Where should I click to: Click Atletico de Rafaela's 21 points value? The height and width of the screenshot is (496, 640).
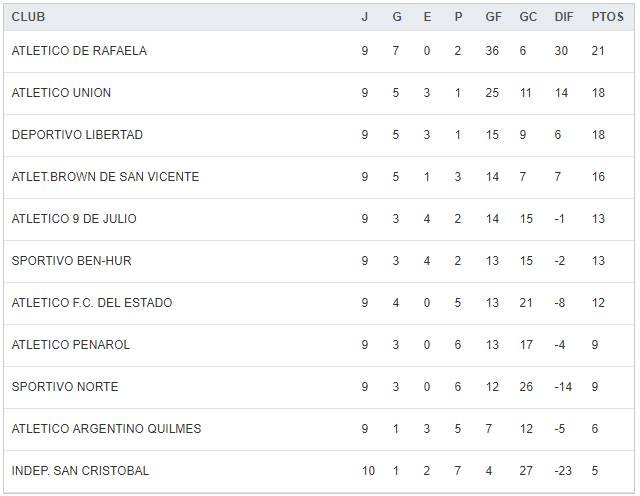tap(599, 51)
